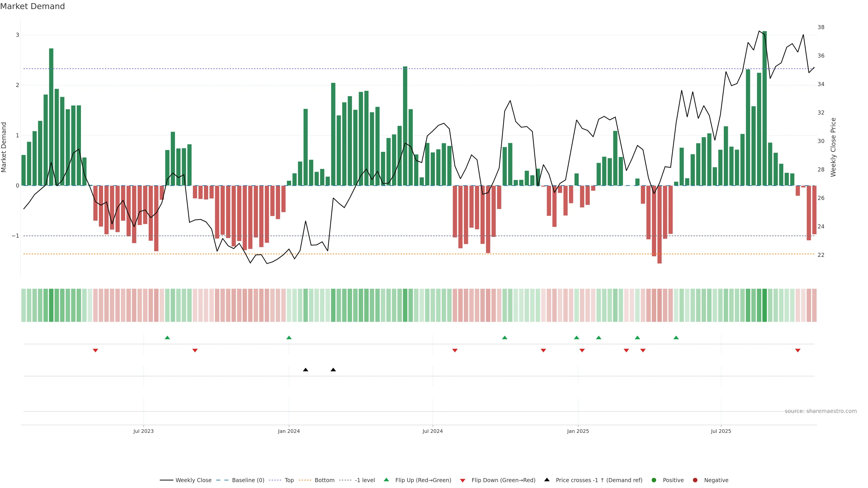Click Price crosses -1 black triangle legend
This screenshot has height=488, width=868.
pyautogui.click(x=547, y=480)
